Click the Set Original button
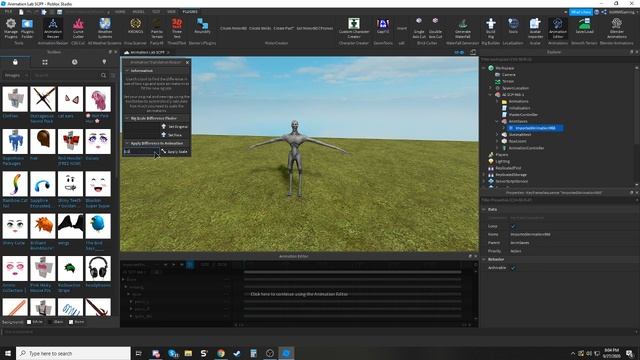Screen dimensions: 640x360 point(174,127)
